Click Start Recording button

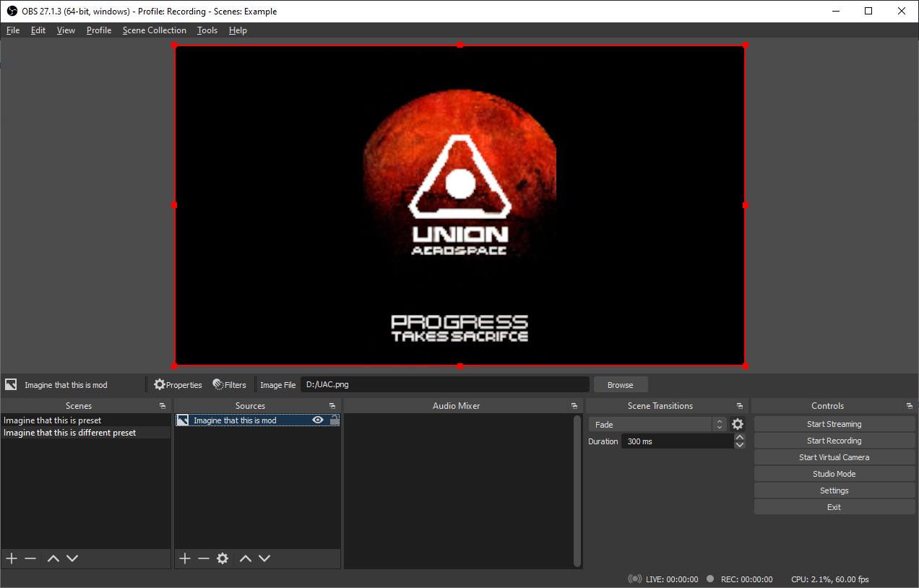(834, 441)
